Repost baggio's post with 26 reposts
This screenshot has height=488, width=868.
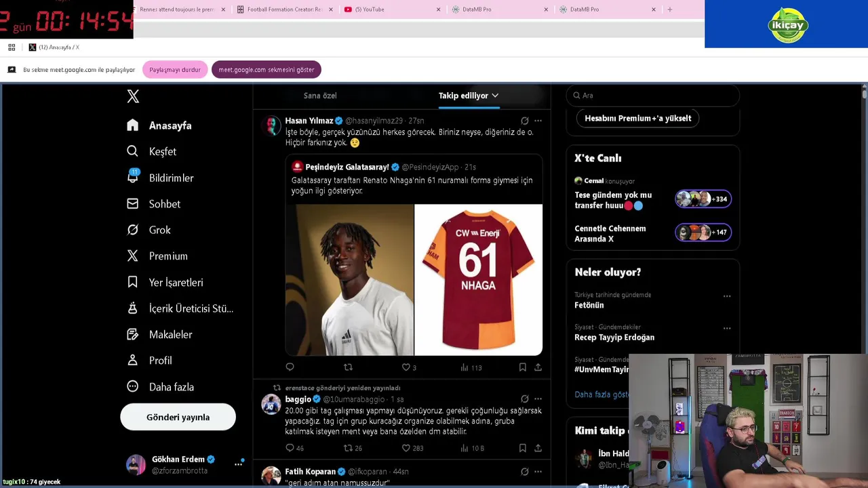click(x=353, y=448)
